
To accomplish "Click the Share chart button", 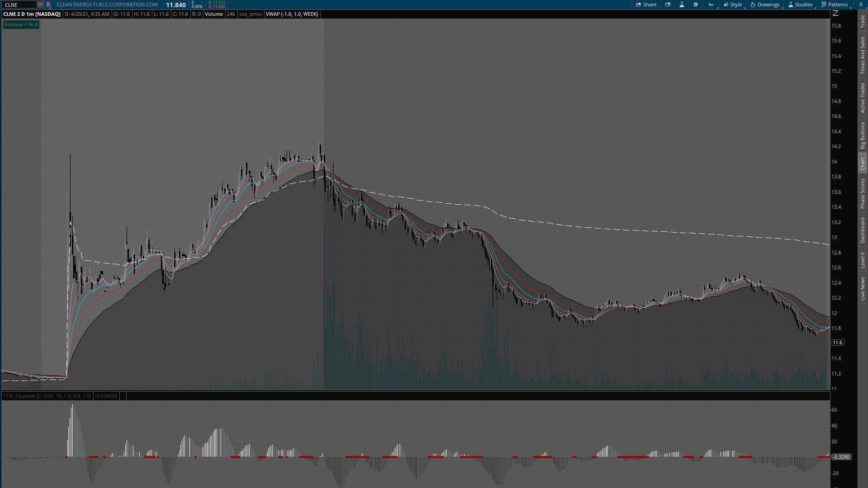I will point(646,5).
